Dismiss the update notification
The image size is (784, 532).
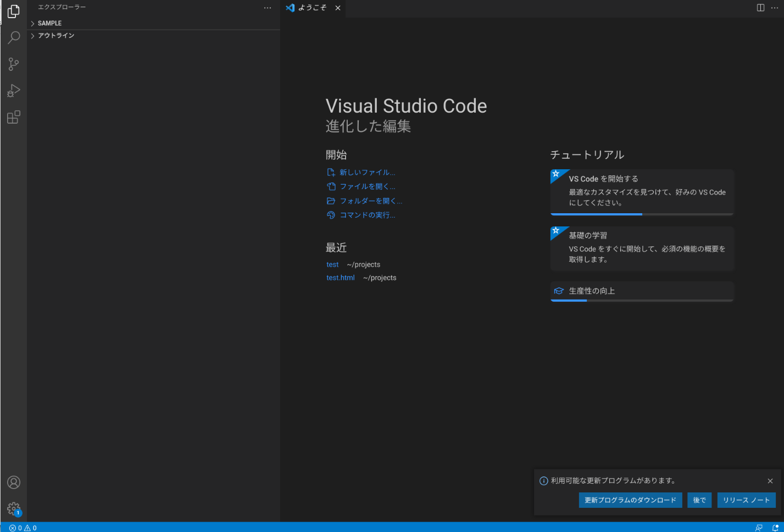770,481
